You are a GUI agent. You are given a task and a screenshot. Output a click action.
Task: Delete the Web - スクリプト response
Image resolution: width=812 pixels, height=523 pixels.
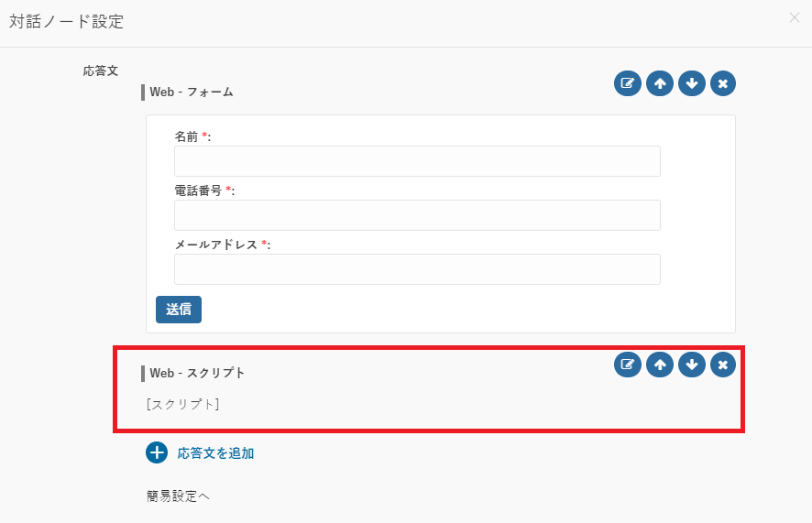[723, 365]
